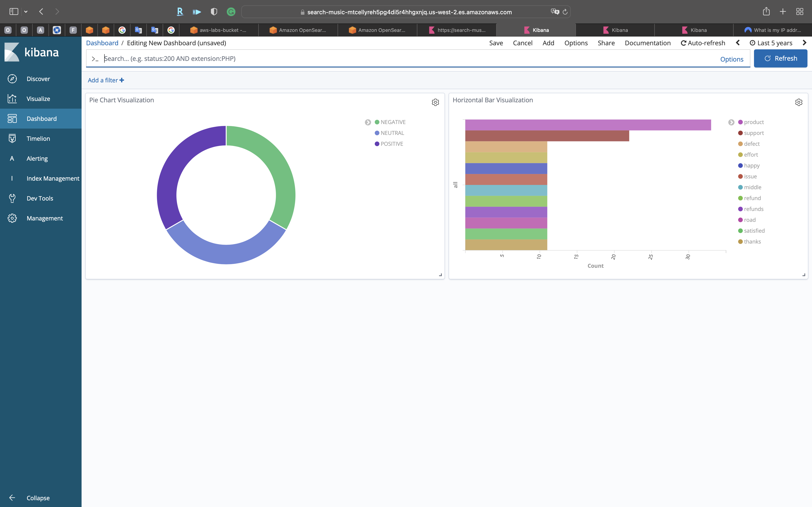Screen dimensions: 812x507
Task: Collapse the bar chart legend arrow
Action: (731, 122)
